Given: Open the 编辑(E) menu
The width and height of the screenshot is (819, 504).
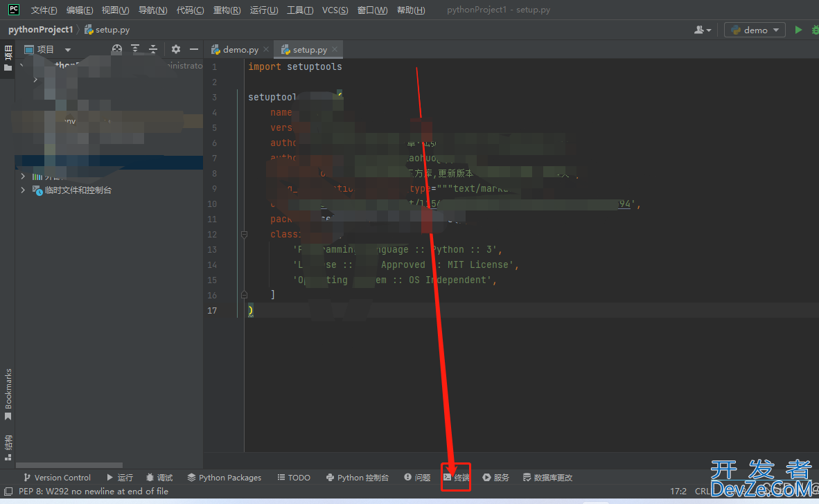Looking at the screenshot, I should click(x=80, y=10).
